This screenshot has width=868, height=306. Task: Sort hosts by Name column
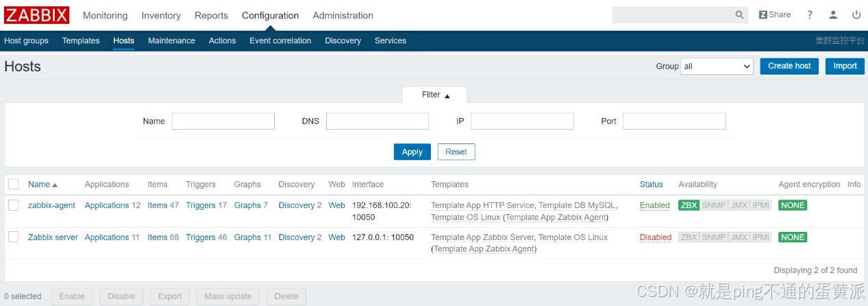(x=42, y=185)
